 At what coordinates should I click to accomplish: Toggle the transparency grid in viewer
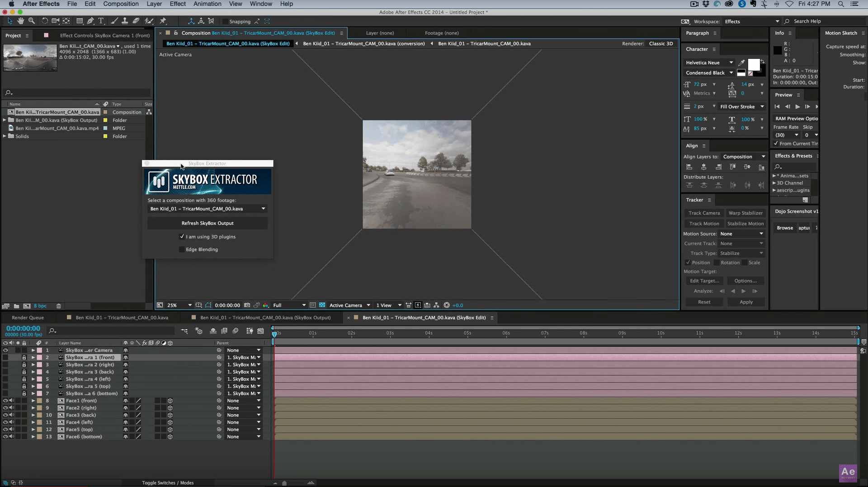322,305
